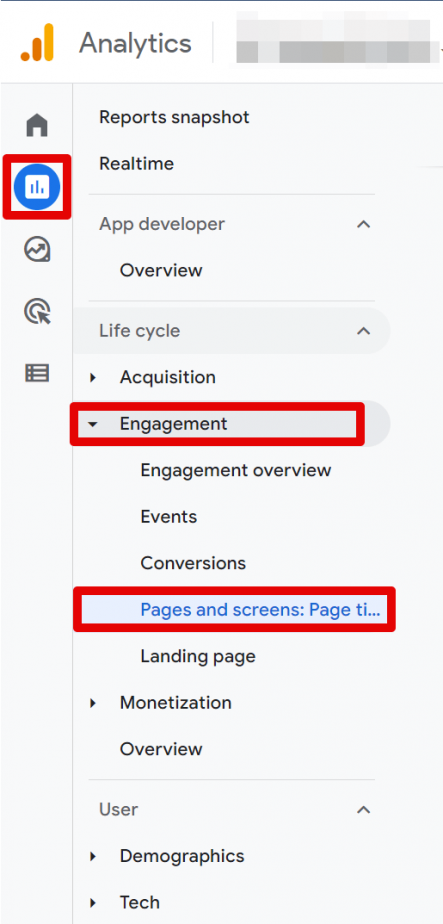The height and width of the screenshot is (924, 443).
Task: Collapse the Life cycle section chevron
Action: click(364, 331)
